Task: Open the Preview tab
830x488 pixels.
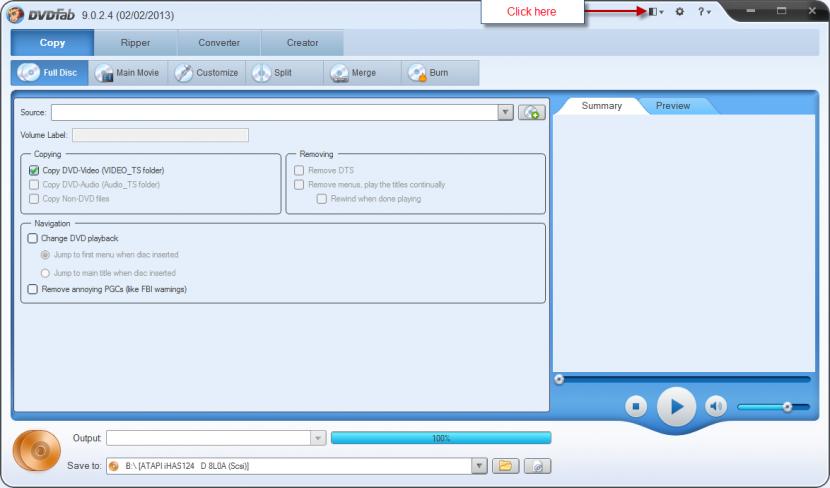Action: (x=673, y=106)
